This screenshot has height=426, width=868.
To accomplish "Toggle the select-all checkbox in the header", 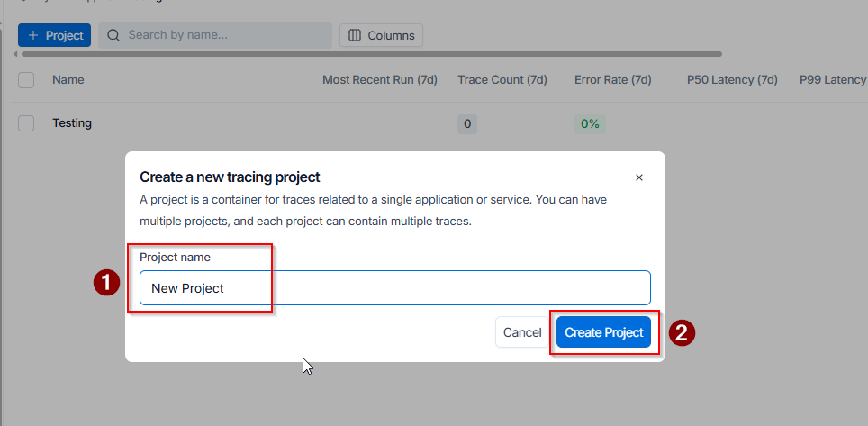I will (x=26, y=80).
